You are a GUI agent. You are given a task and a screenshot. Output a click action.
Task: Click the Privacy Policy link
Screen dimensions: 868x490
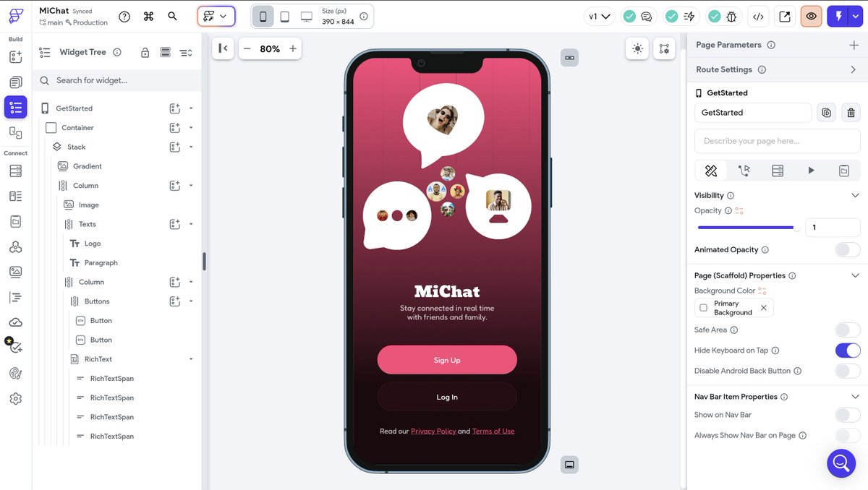coord(433,431)
